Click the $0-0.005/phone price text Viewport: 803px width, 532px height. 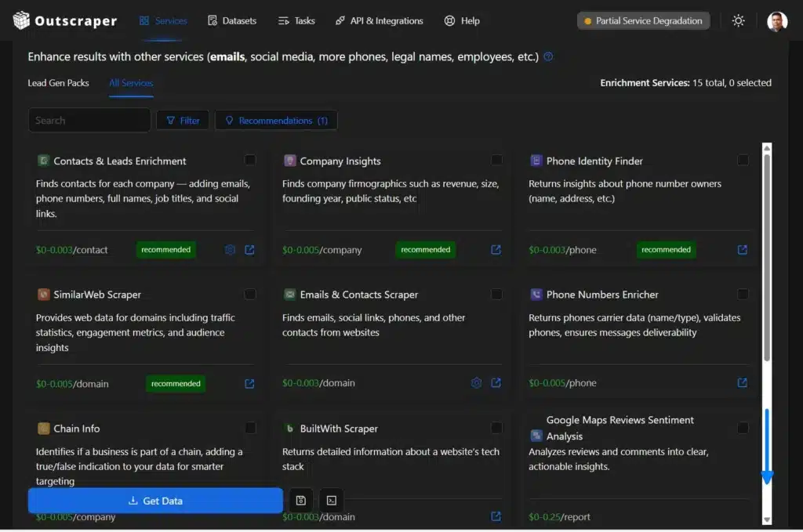point(562,382)
